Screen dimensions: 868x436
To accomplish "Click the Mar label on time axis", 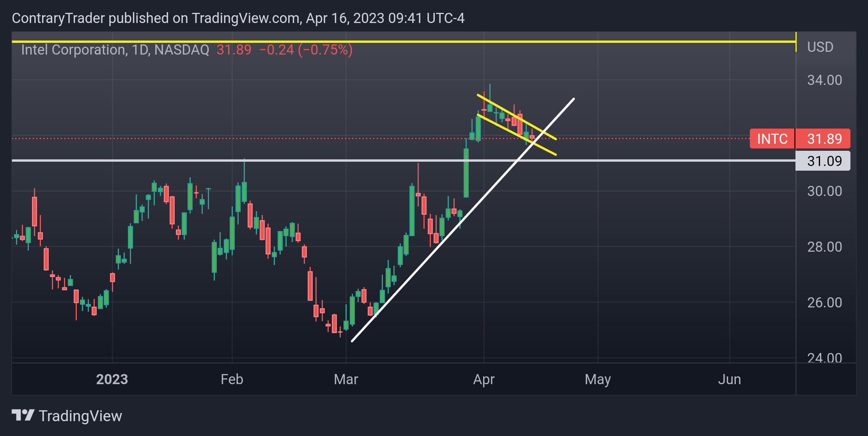I will point(346,380).
